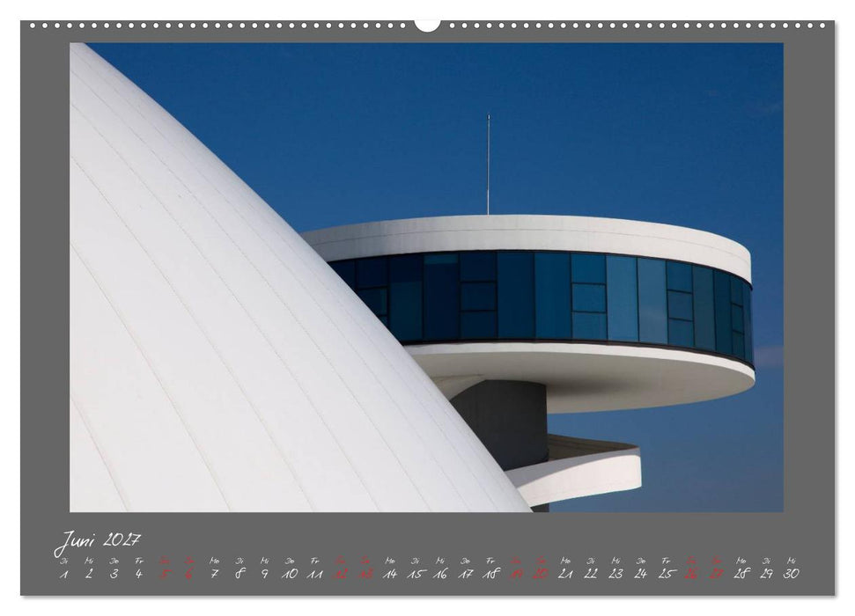
Task: Select day 17 in the date row
Action: [x=466, y=574]
